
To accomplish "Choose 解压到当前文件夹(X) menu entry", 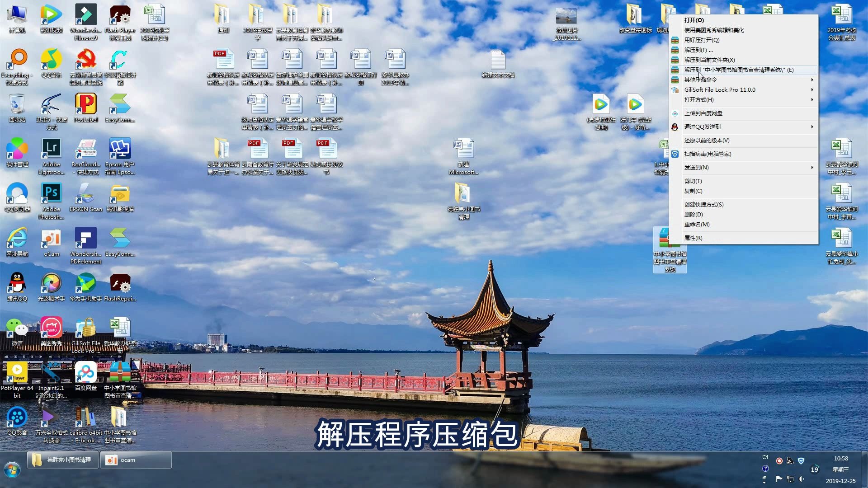I will click(744, 60).
